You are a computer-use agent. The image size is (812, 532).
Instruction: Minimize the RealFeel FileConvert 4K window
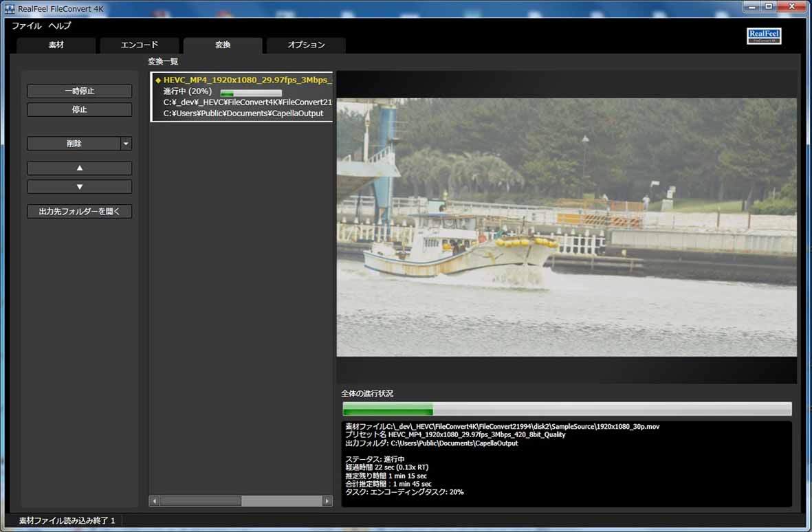(752, 6)
